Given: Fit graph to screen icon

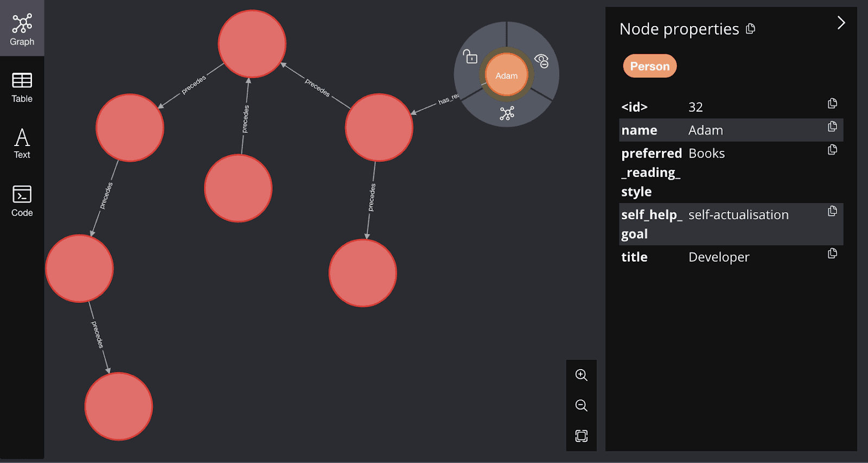Looking at the screenshot, I should pyautogui.click(x=581, y=436).
